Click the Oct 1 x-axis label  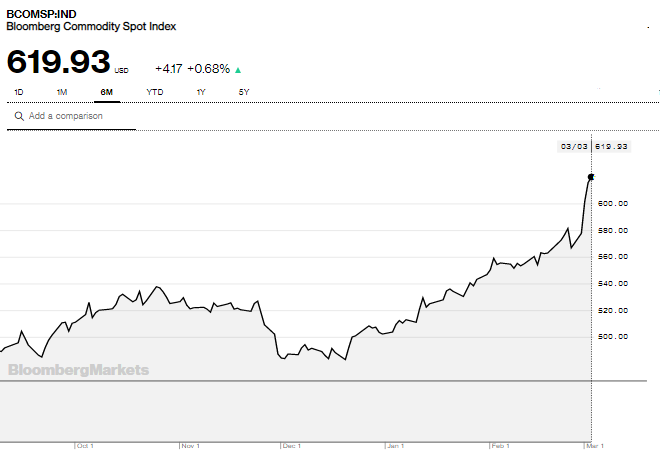[x=85, y=445]
